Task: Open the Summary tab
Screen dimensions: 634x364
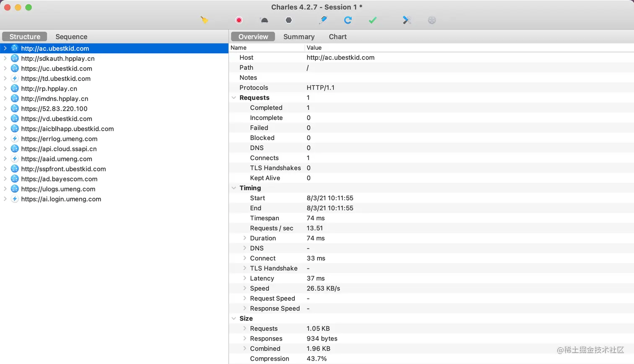Action: (299, 36)
